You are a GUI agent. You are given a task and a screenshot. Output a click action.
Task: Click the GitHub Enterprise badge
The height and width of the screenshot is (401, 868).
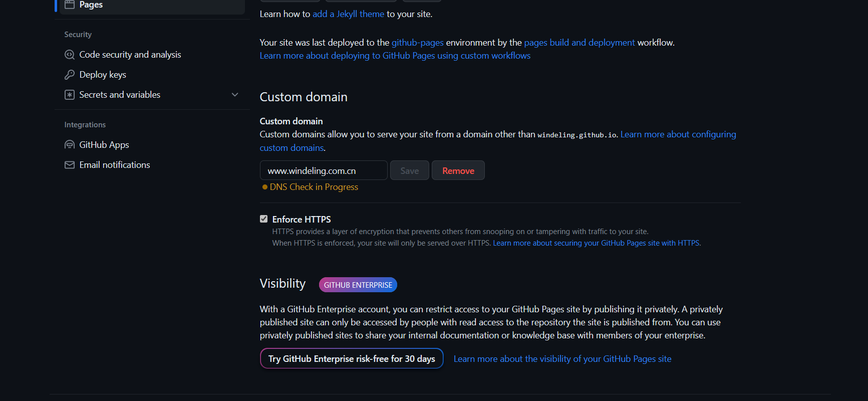pos(358,285)
